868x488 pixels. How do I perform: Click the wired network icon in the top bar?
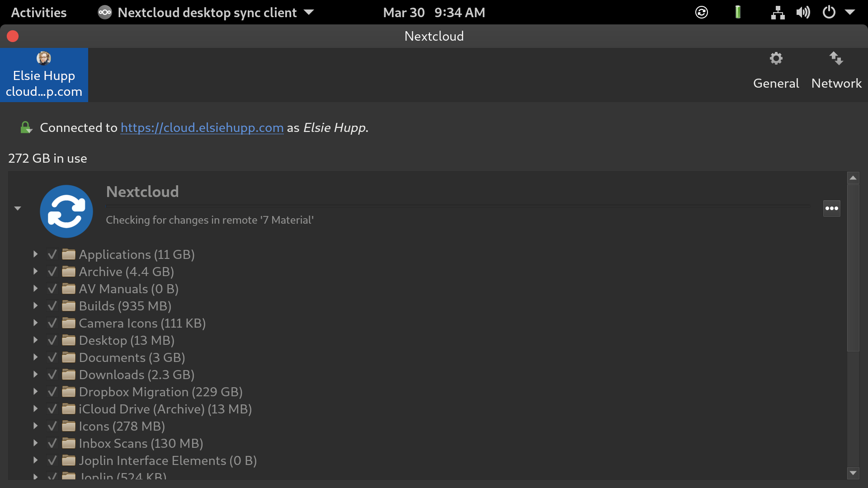tap(778, 12)
